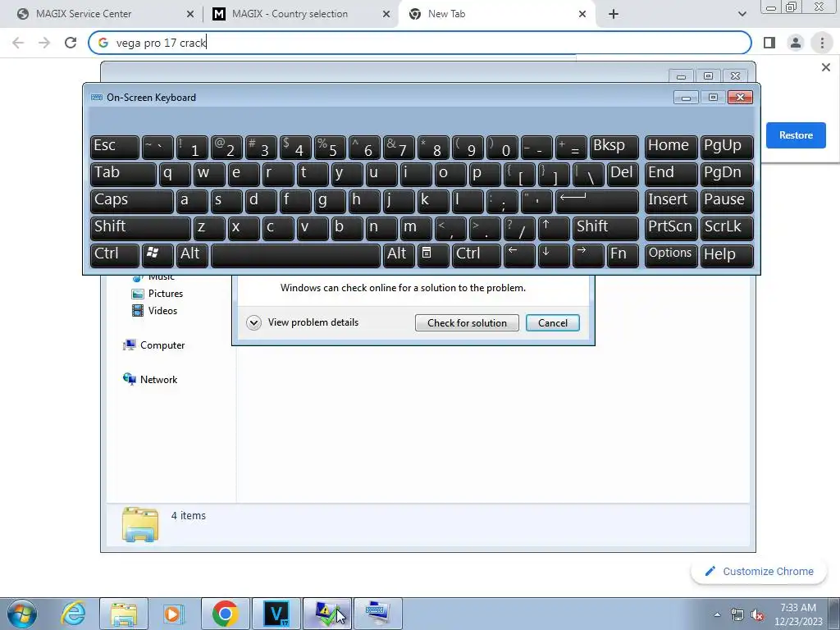The height and width of the screenshot is (630, 840).
Task: Click the Enter key arrow icon
Action: (x=597, y=201)
